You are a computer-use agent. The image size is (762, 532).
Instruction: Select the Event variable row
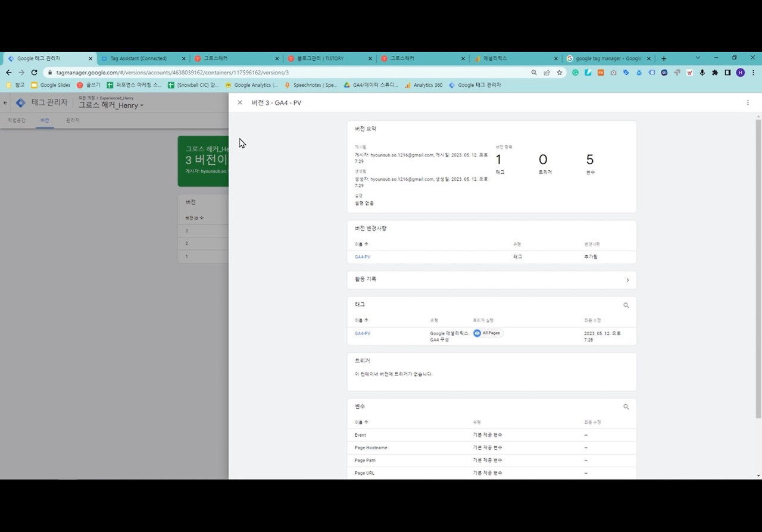(492, 435)
